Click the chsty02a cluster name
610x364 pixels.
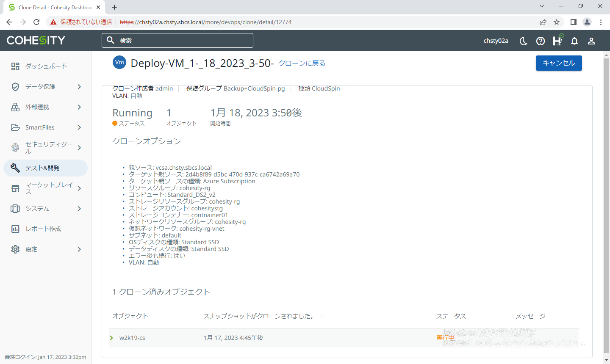pyautogui.click(x=496, y=41)
